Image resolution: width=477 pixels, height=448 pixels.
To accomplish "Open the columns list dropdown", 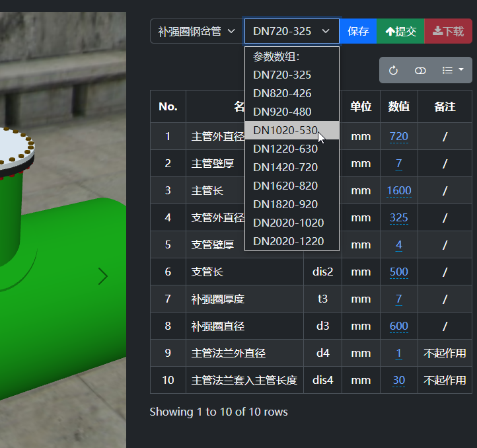I will click(453, 70).
